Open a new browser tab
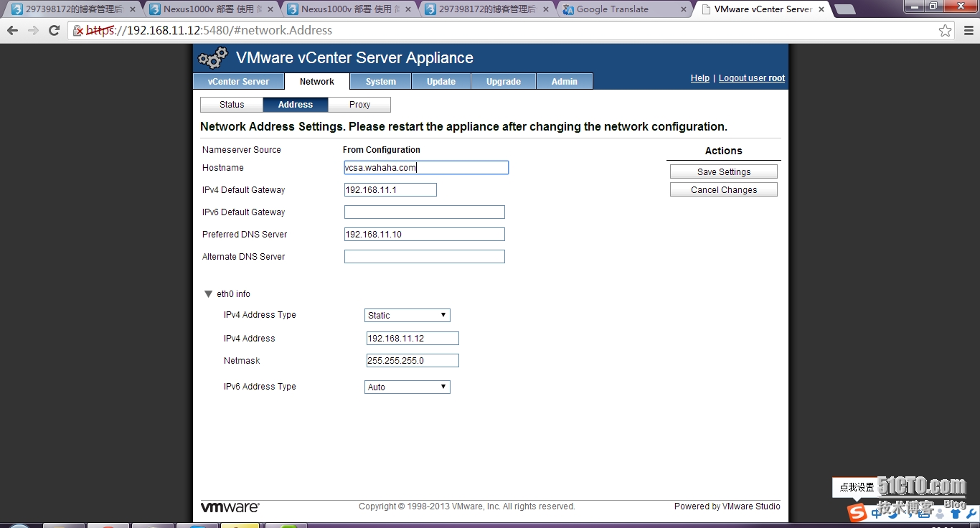The image size is (980, 528). tap(844, 9)
